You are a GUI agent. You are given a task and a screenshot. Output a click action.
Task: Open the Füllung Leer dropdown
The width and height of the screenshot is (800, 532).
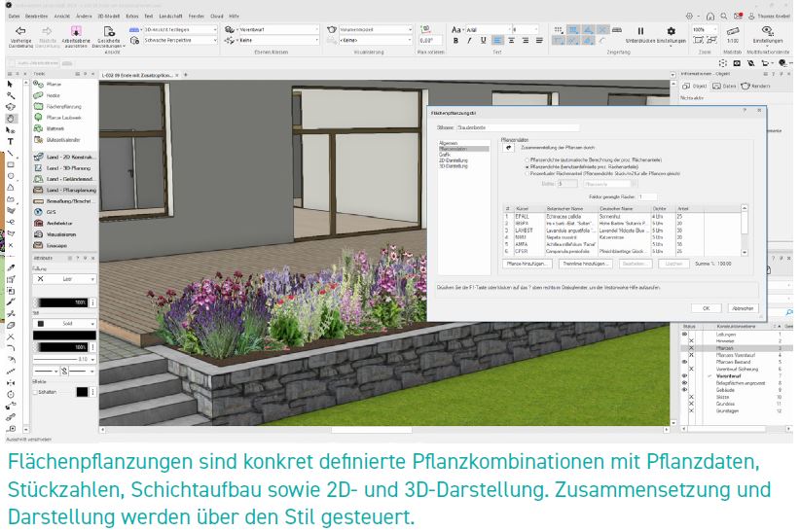(x=64, y=279)
